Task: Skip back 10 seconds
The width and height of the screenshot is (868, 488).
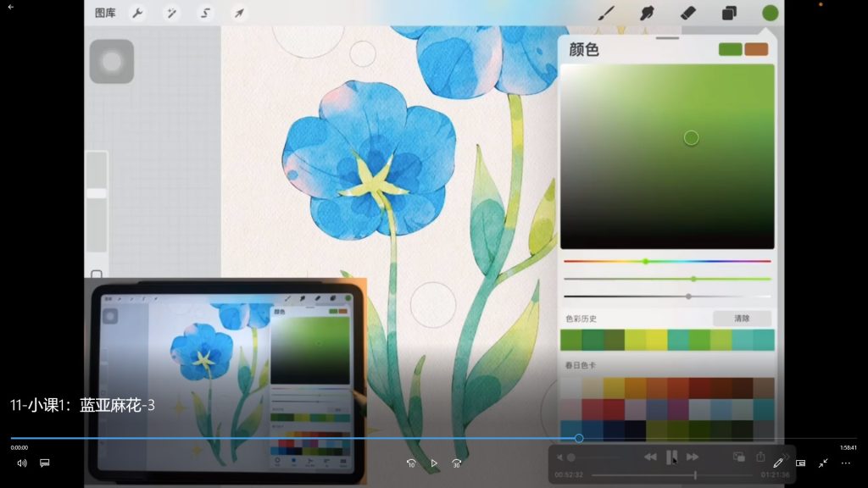Action: coord(411,463)
